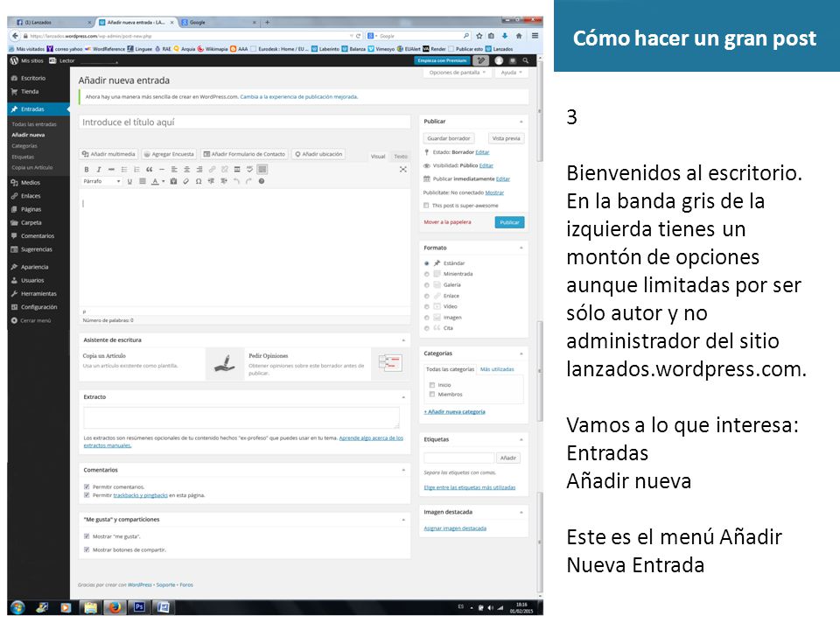
Task: Click Asignar imagen destacada link
Action: [x=455, y=528]
